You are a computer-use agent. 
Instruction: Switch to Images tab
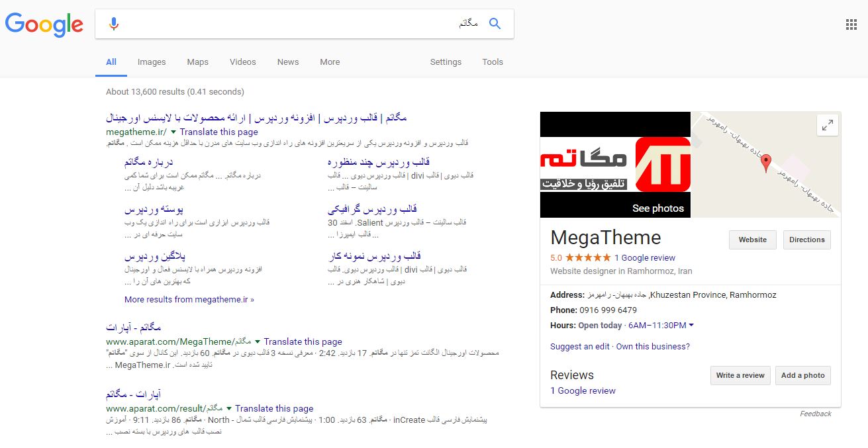[x=152, y=62]
